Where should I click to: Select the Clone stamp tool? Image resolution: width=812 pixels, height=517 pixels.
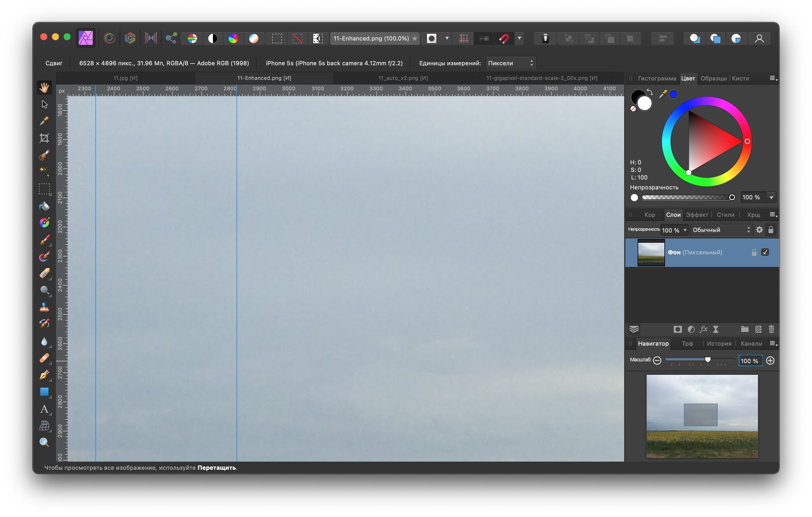coord(44,307)
